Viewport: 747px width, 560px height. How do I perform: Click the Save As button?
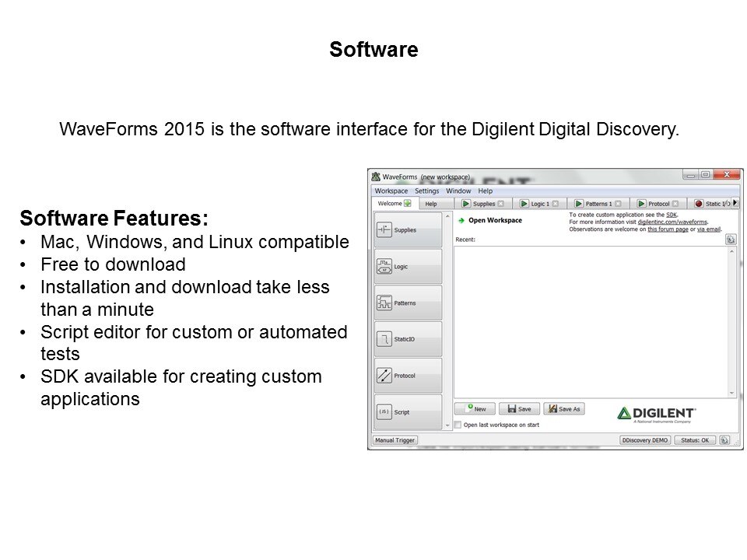[563, 409]
